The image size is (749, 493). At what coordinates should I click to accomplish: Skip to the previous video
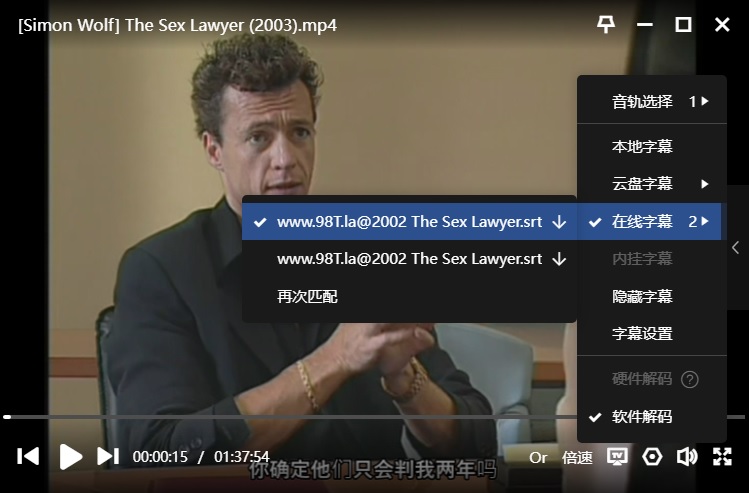tap(28, 457)
